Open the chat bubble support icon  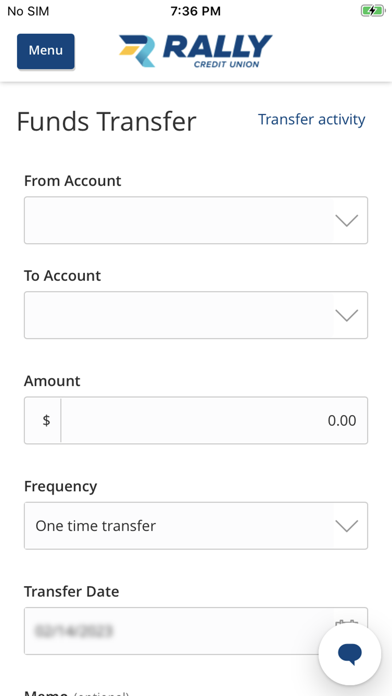coord(350,654)
